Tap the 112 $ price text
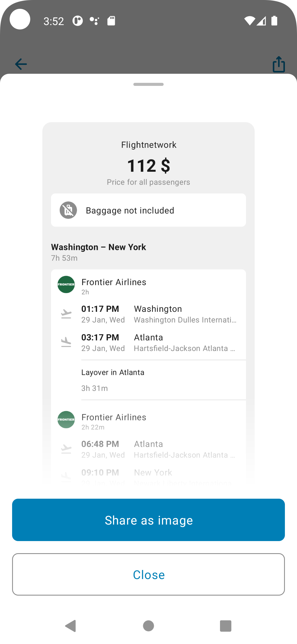297x644 pixels. point(148,166)
